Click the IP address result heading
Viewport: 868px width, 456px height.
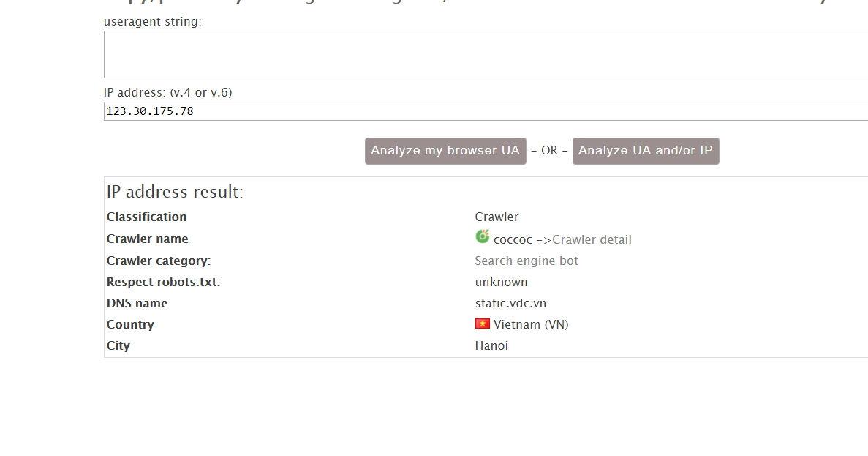point(175,192)
